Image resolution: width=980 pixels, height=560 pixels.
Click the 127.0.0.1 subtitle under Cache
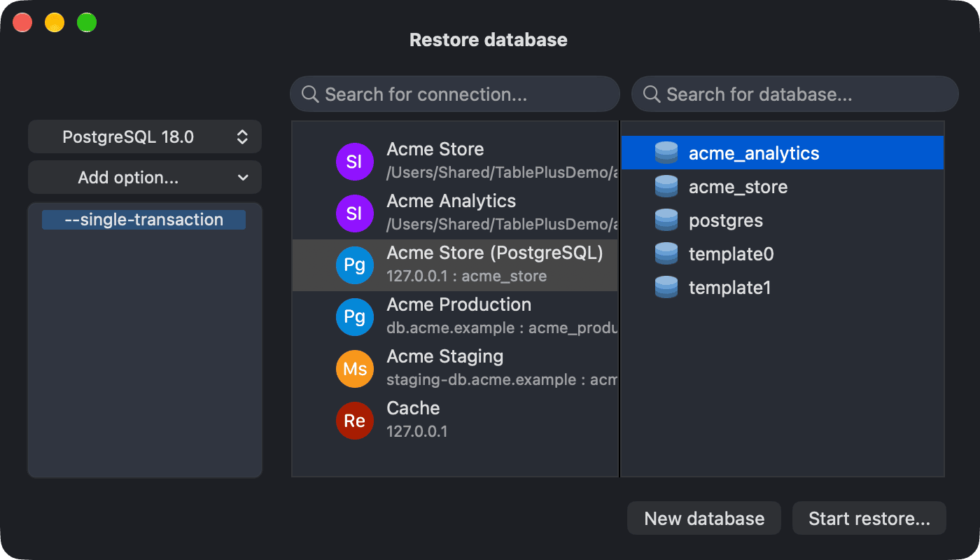coord(417,432)
